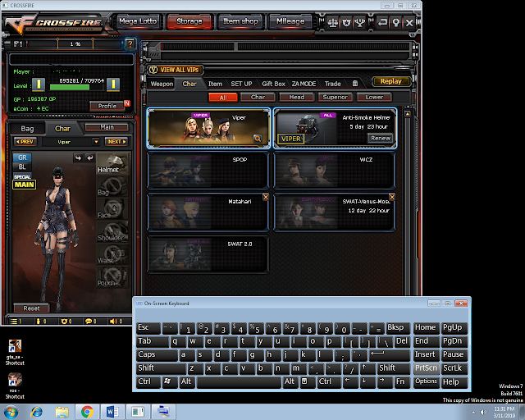Go to previous character with PREV
This screenshot has width=525, height=420.
pos(25,142)
